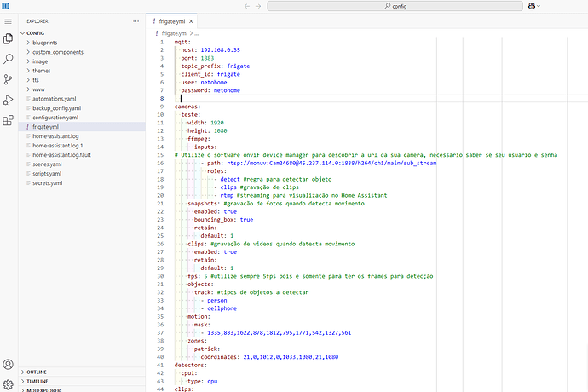
Task: Click the 'cellphone' tracked object entry
Action: [222, 308]
